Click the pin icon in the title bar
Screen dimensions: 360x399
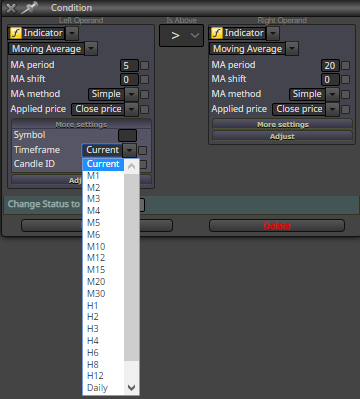29,7
